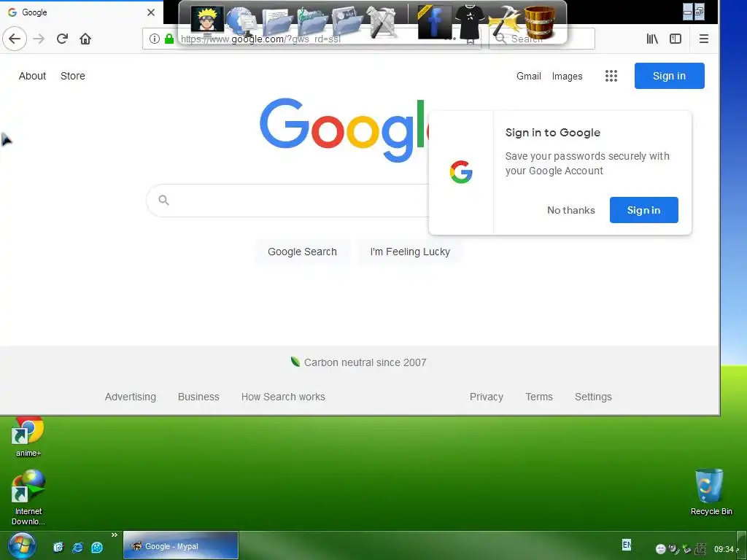747x560 pixels.
Task: Launch the Facebook icon in the dock
Action: tap(435, 22)
